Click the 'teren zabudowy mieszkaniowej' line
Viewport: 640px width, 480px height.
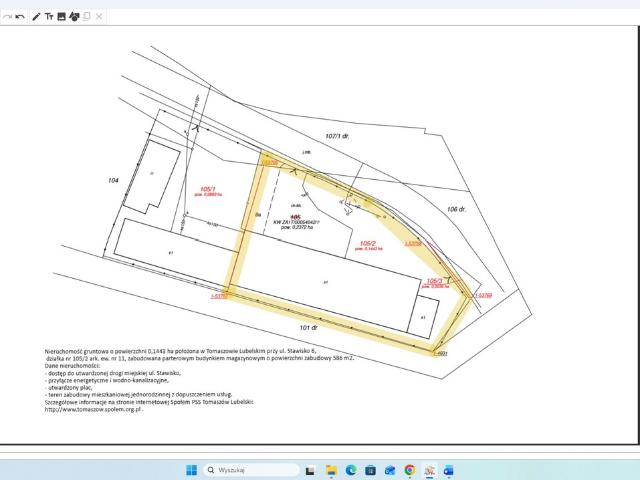coord(138,395)
